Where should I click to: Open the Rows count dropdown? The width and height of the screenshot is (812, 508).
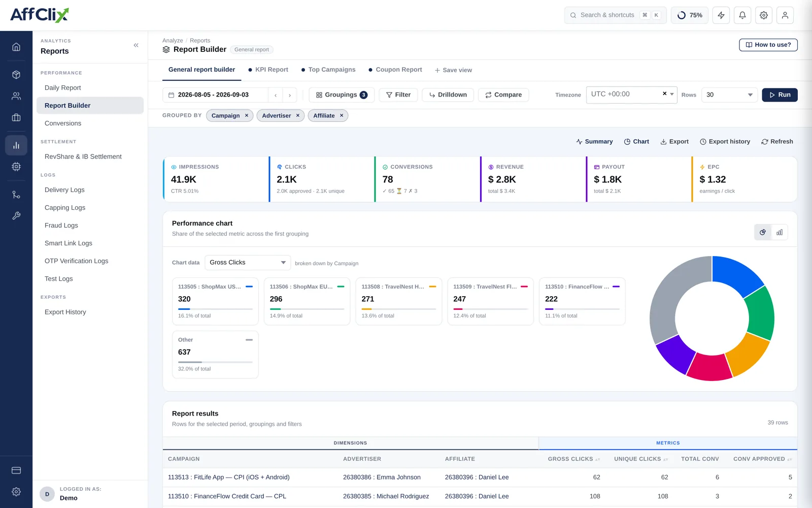click(x=729, y=95)
